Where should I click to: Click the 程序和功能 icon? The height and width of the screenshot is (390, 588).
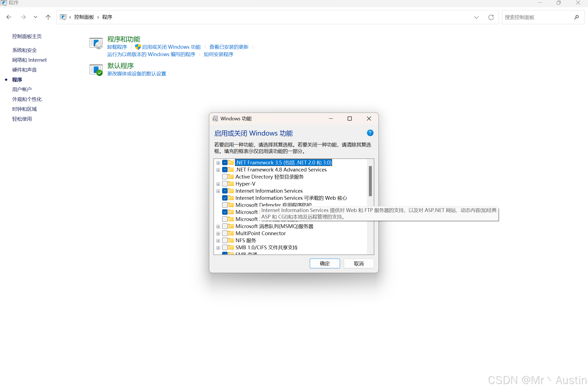click(x=96, y=44)
